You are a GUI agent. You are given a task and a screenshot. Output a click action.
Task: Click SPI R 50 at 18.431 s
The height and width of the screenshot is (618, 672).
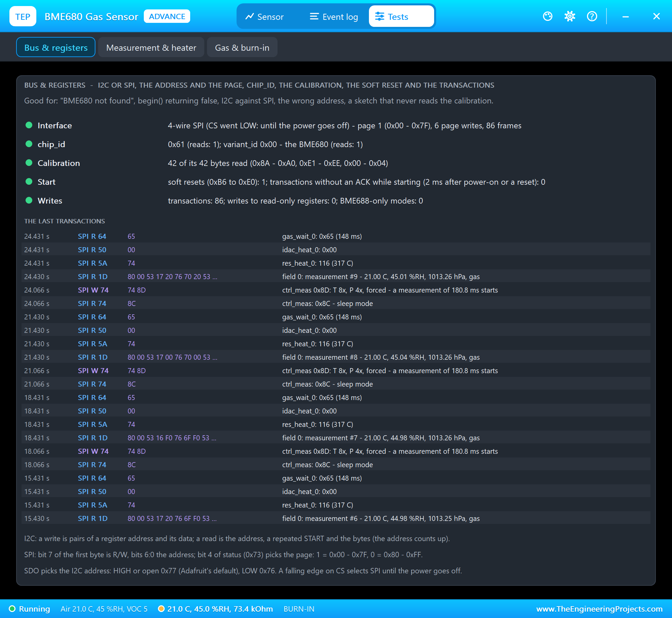(92, 411)
